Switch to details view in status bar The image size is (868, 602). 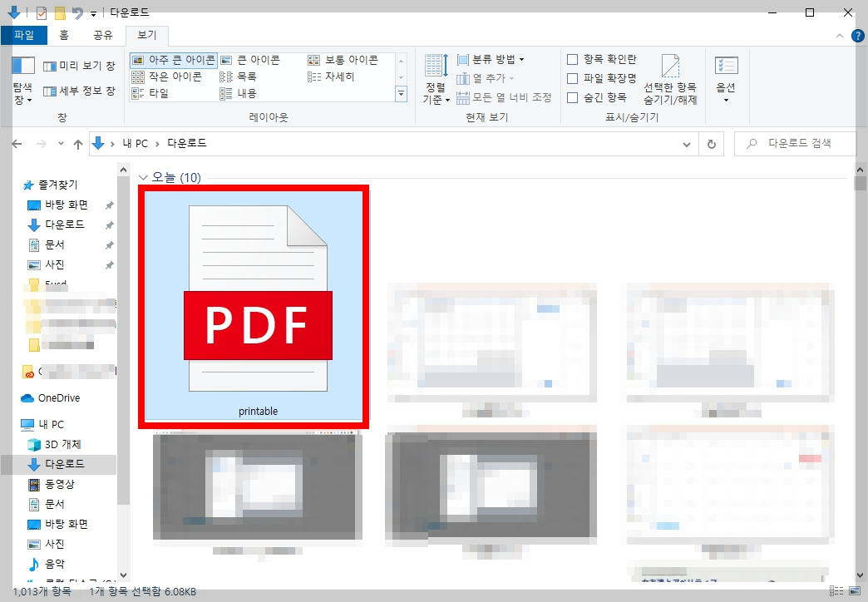pos(836,591)
